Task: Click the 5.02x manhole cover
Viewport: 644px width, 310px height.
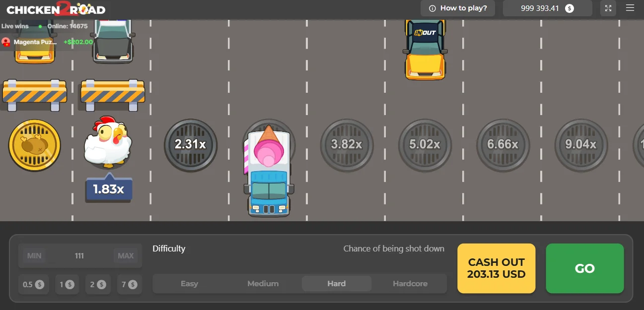Action: [425, 145]
